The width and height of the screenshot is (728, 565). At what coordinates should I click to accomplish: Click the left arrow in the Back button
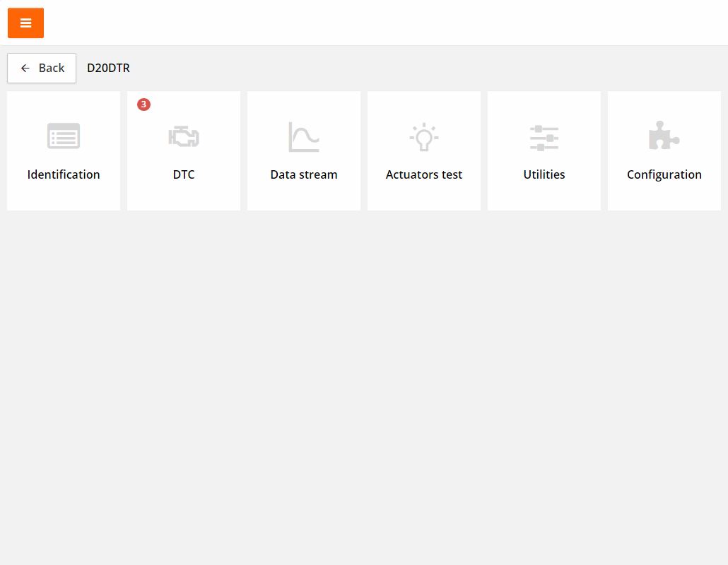25,69
